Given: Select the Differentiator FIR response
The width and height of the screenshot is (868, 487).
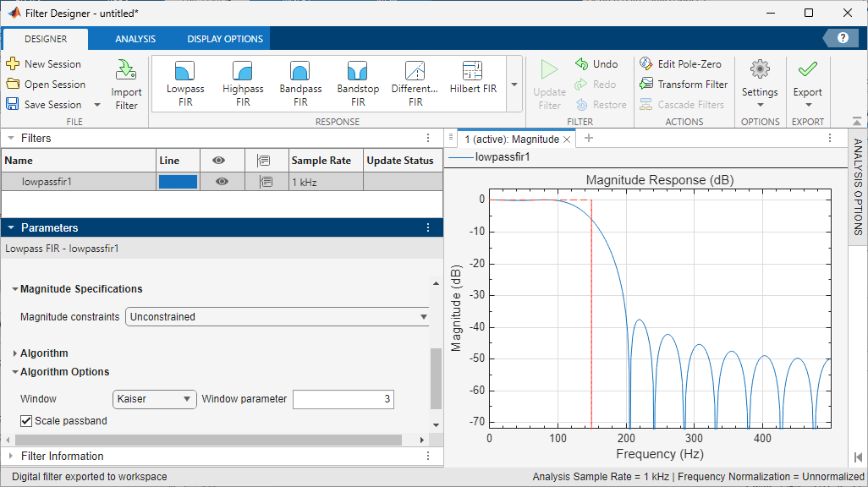Looking at the screenshot, I should pos(415,84).
